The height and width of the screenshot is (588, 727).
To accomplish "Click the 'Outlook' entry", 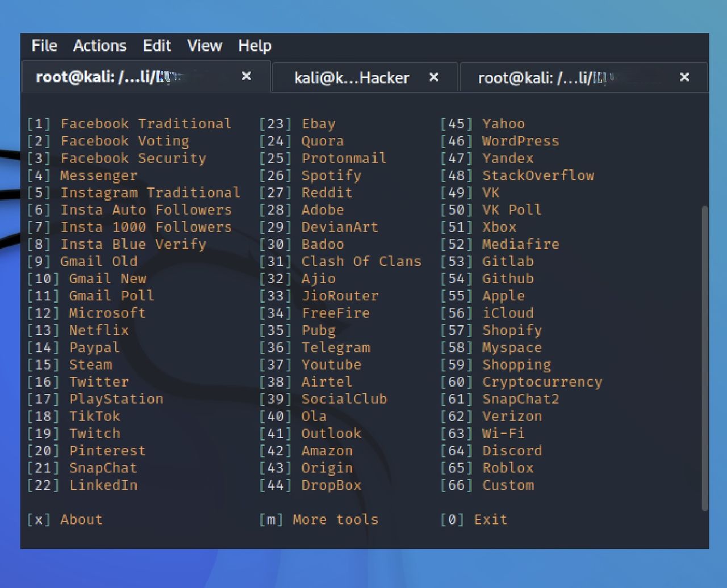I will [x=331, y=433].
